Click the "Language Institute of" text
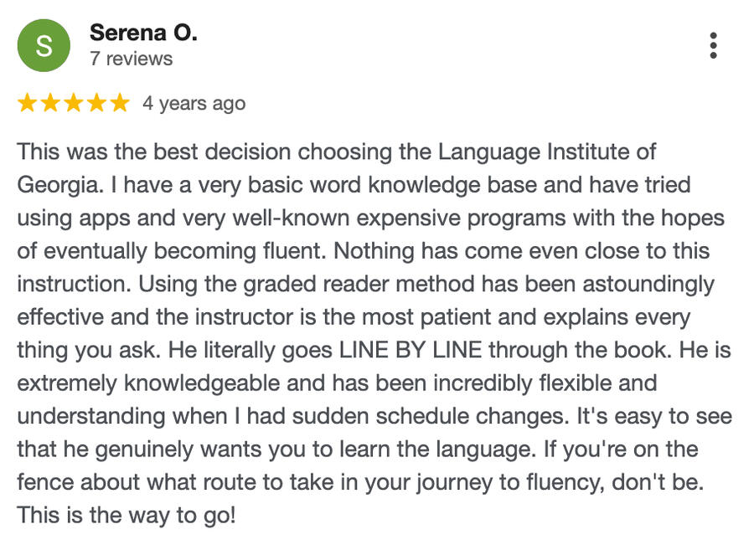Viewport: 754px width, 560px height. click(547, 152)
